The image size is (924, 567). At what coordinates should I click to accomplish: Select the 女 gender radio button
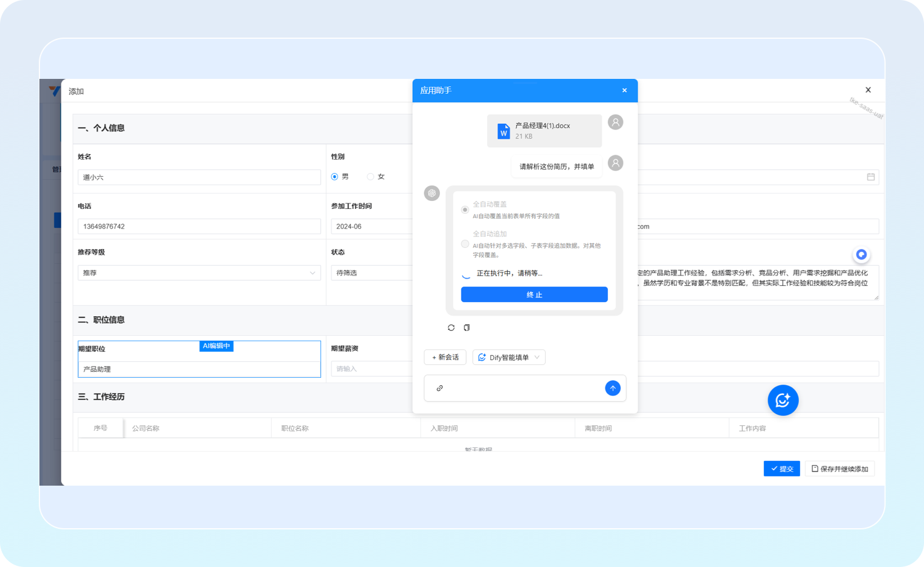(370, 177)
